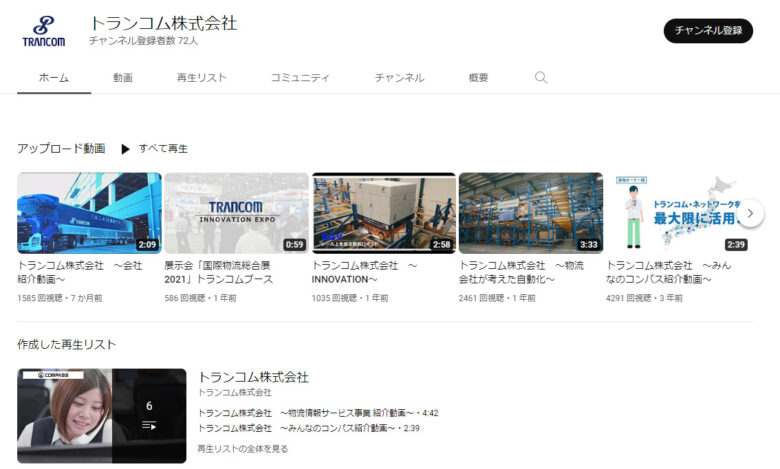Click the 2:09 duration badge
Screen dimensions: 780x469
tap(147, 245)
